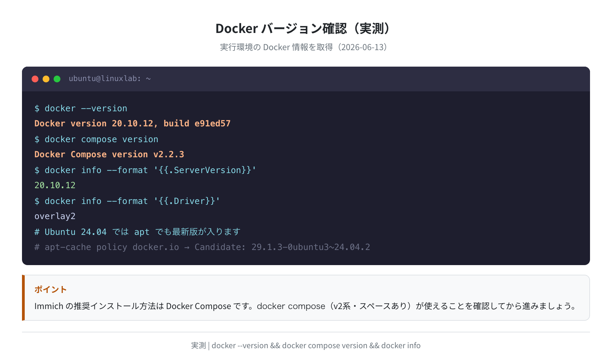
Task: Click the 'ポイント' callout heading
Action: (50, 289)
